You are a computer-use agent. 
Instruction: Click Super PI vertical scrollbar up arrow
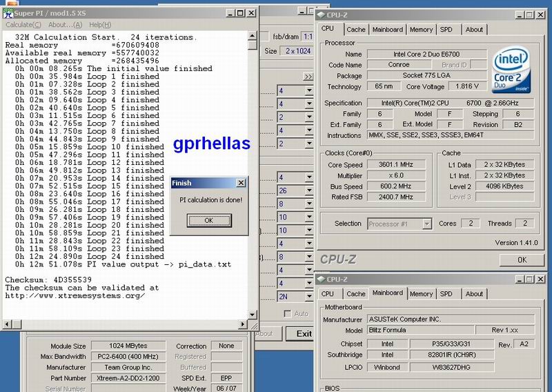[253, 36]
